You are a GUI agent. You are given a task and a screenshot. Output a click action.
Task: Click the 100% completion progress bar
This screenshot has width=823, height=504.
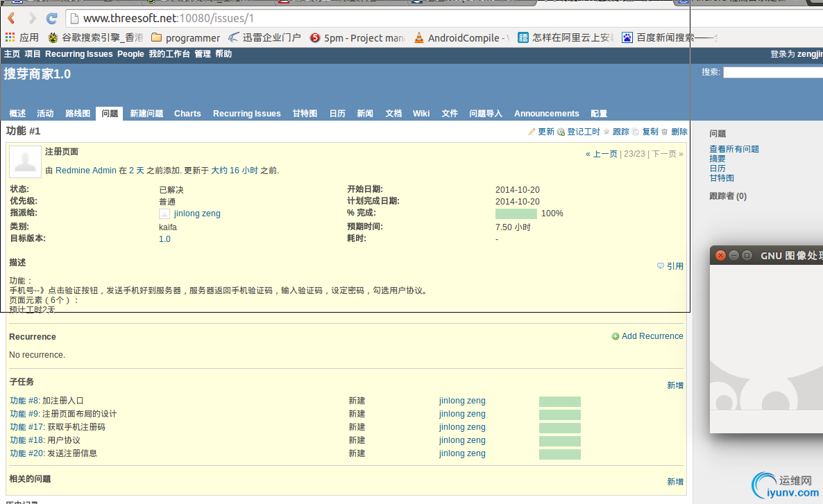[516, 214]
